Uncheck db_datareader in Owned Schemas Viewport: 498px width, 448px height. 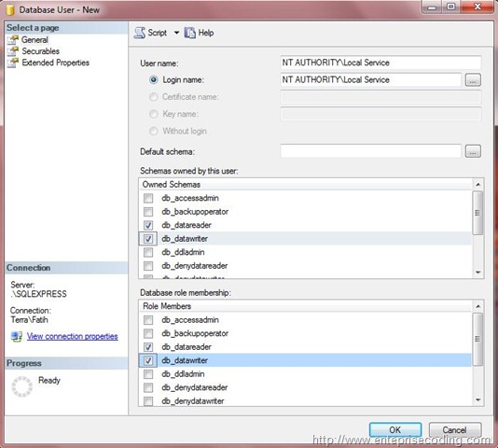(148, 225)
